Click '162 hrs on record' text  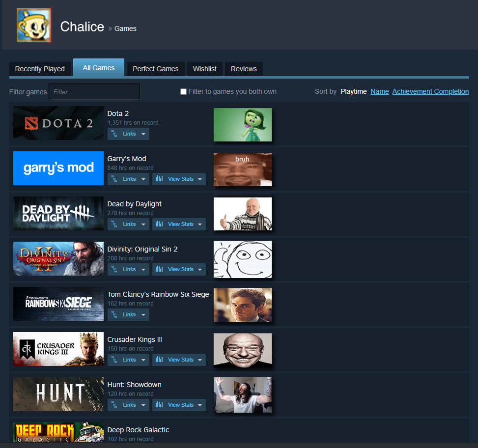coord(131,304)
